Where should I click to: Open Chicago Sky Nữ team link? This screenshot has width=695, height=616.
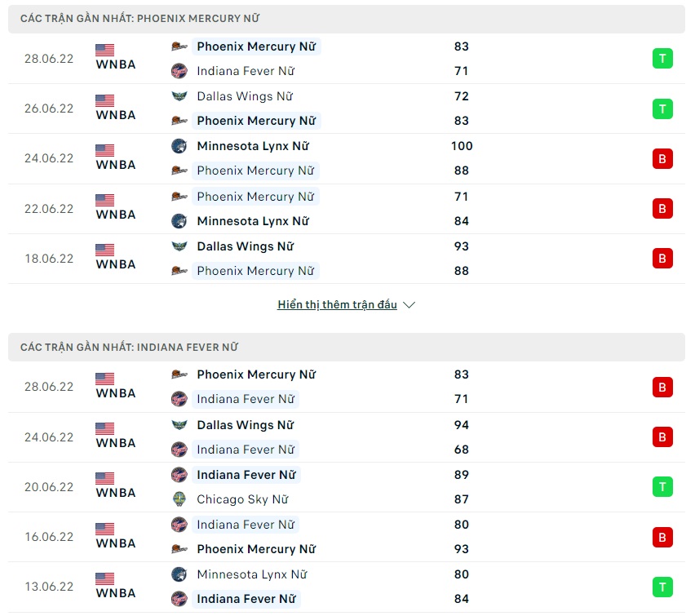pos(242,499)
